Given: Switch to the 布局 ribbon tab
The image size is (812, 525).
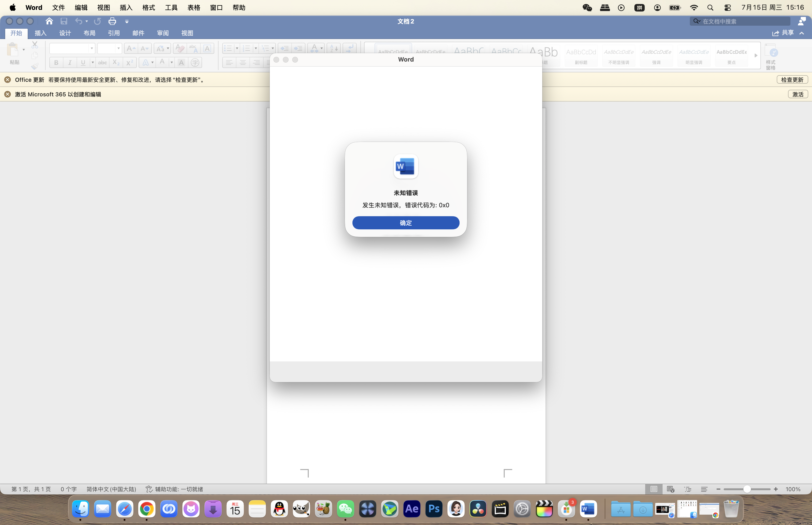Looking at the screenshot, I should (x=89, y=33).
